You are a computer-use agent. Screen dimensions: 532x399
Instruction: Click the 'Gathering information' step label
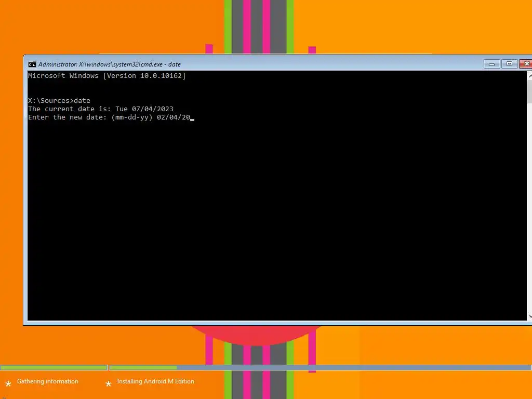pyautogui.click(x=47, y=381)
